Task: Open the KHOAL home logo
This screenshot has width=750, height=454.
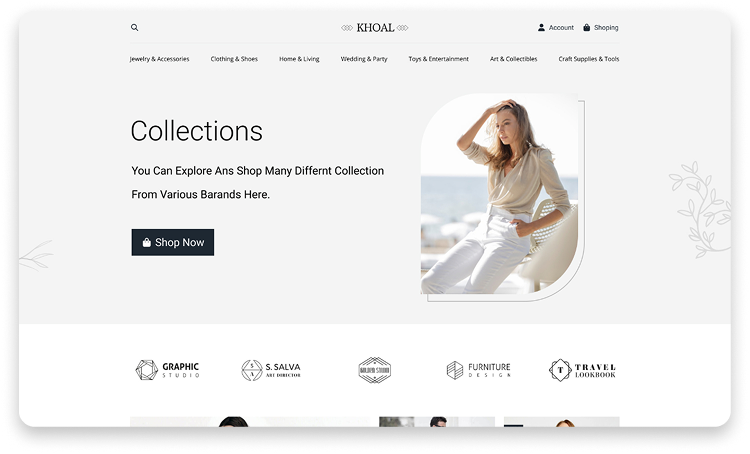Action: tap(375, 28)
